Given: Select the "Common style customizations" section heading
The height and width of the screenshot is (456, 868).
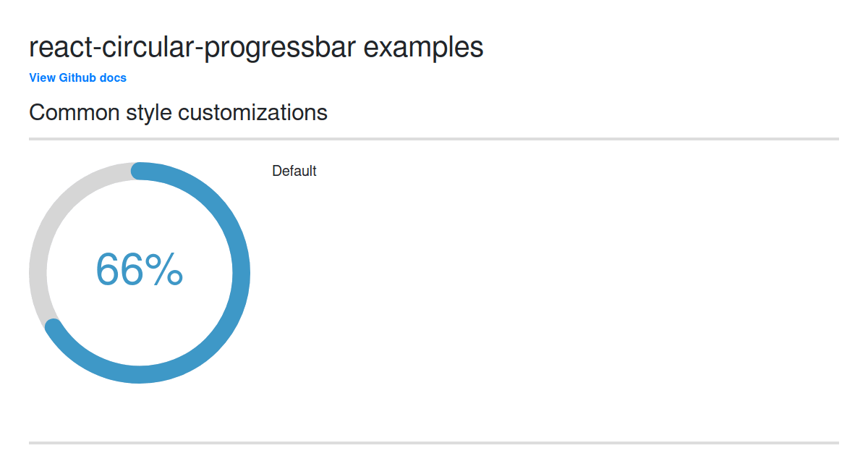Looking at the screenshot, I should coord(177,112).
